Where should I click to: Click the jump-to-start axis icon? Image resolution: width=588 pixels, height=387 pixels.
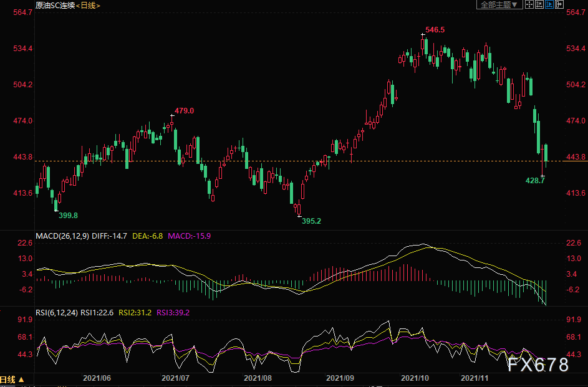[539, 4]
